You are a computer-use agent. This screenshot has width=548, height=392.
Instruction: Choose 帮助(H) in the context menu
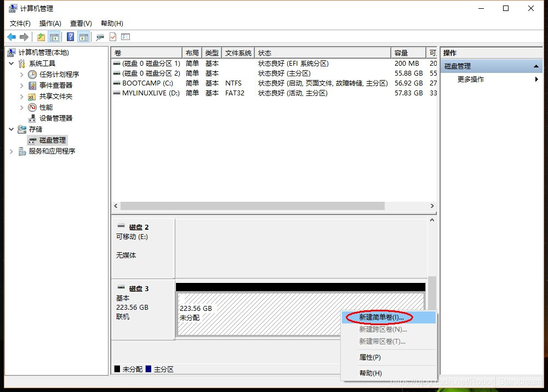click(x=389, y=373)
